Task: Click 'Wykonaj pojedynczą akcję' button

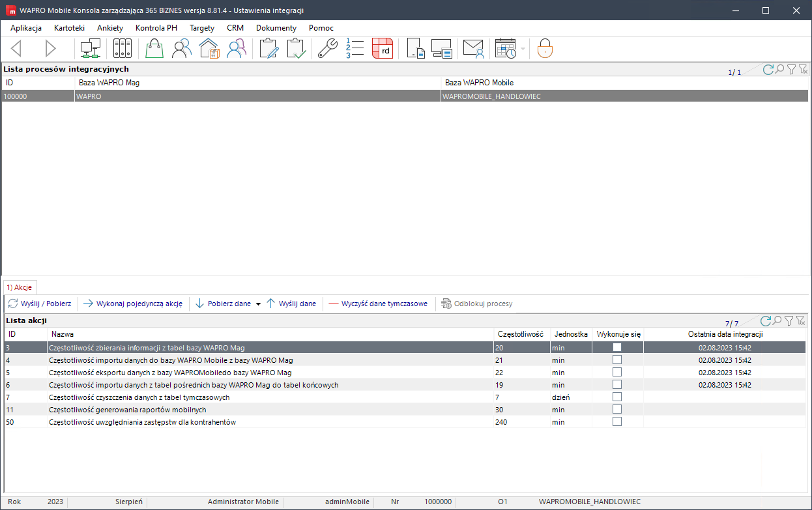Action: click(133, 304)
